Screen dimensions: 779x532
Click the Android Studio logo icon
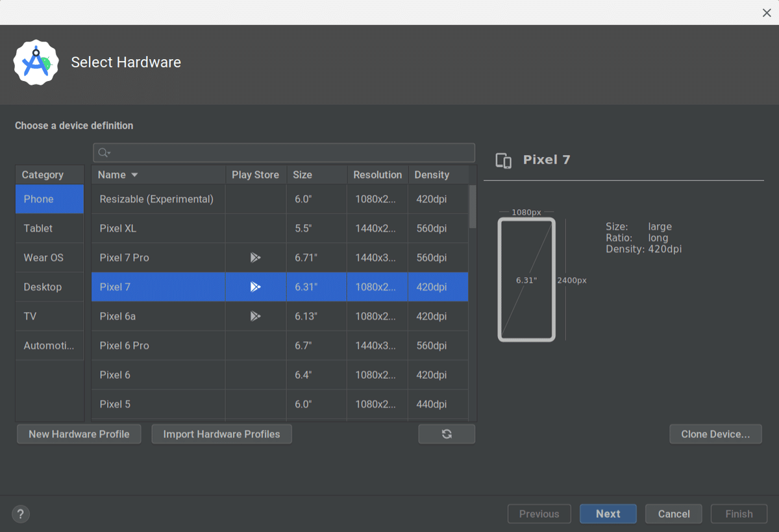(x=36, y=62)
